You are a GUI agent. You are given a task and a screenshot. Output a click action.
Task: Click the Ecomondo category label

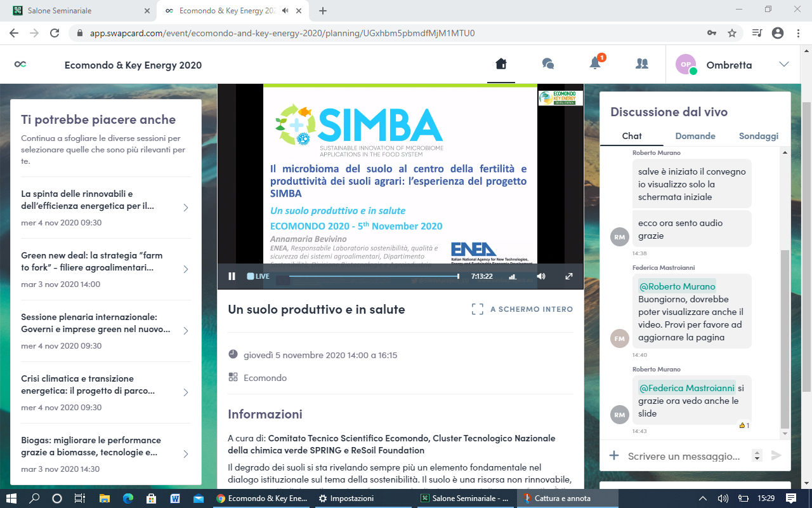265,378
